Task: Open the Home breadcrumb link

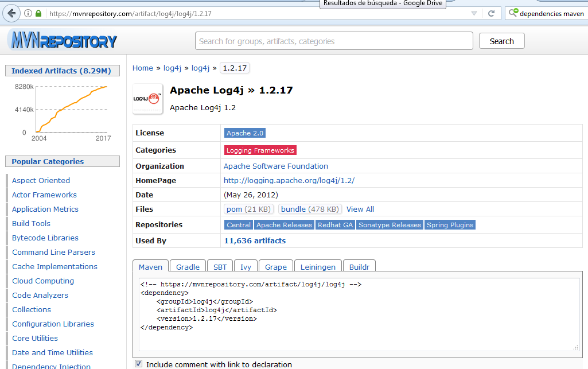Action: coord(142,68)
